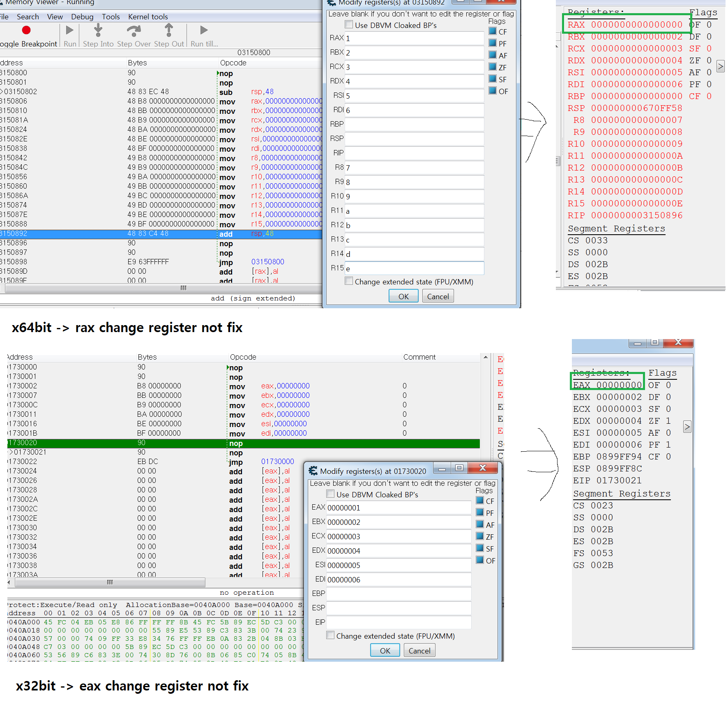
Task: Open the jmp target address 03150800 link
Action: click(267, 261)
